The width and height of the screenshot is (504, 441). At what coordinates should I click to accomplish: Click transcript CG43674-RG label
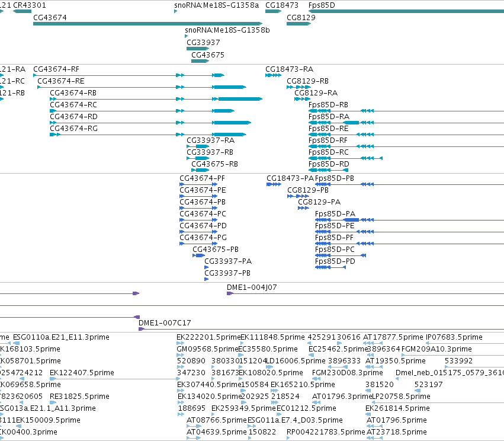click(x=73, y=129)
